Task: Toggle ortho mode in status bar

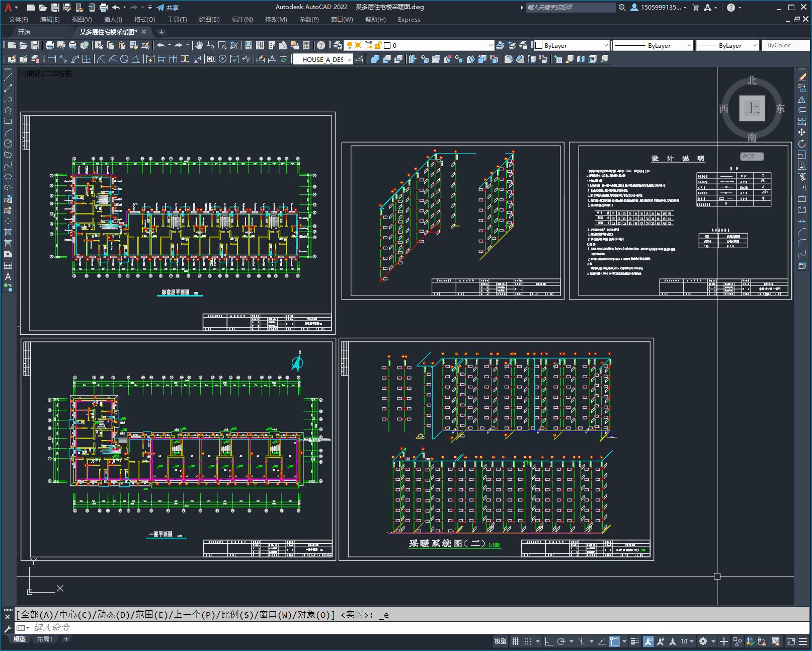Action: [x=548, y=641]
